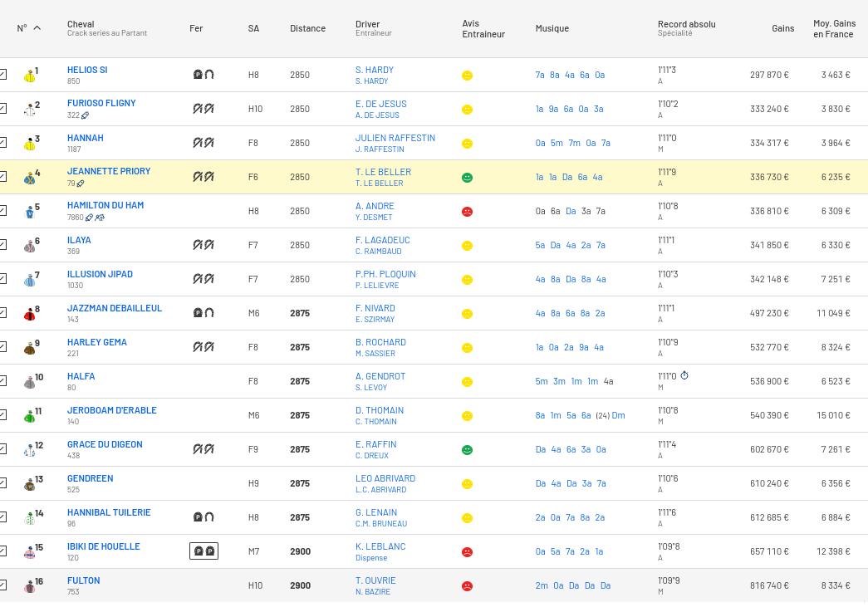Click horseshoe icons in HELIOS SI row

tap(204, 75)
